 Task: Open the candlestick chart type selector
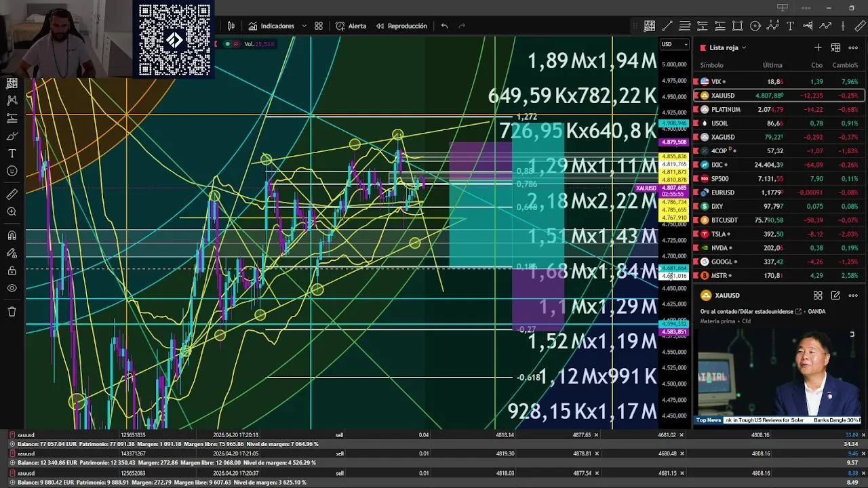(231, 26)
